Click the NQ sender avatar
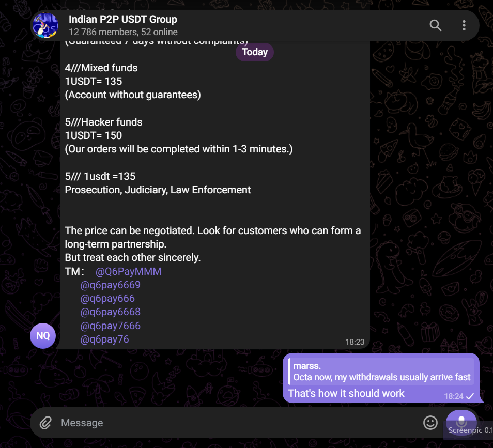493x448 pixels. pyautogui.click(x=43, y=336)
